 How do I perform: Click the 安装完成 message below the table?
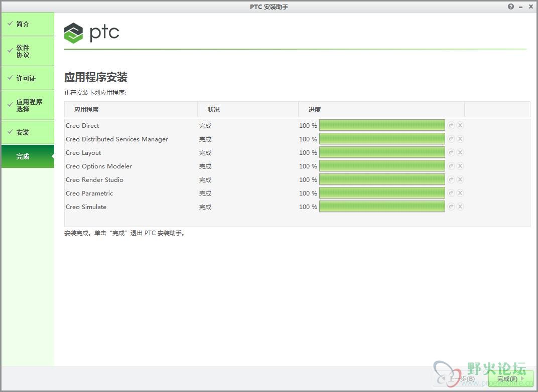coord(124,233)
